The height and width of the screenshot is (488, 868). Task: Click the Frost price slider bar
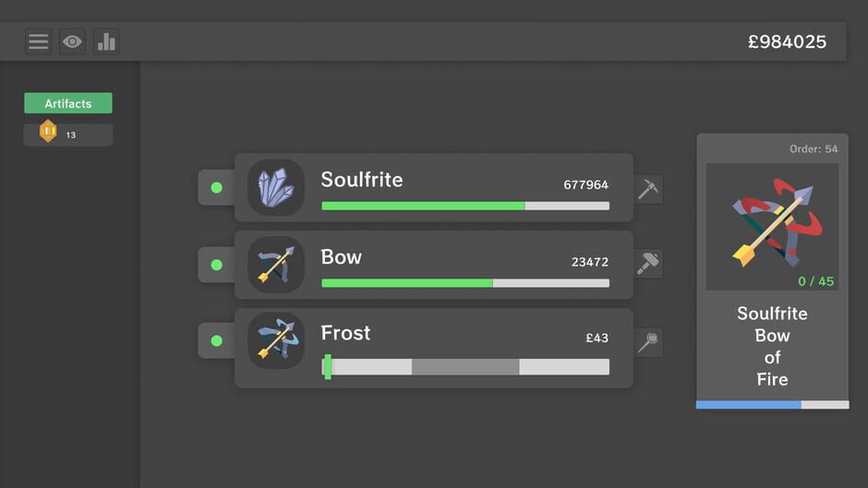(464, 367)
